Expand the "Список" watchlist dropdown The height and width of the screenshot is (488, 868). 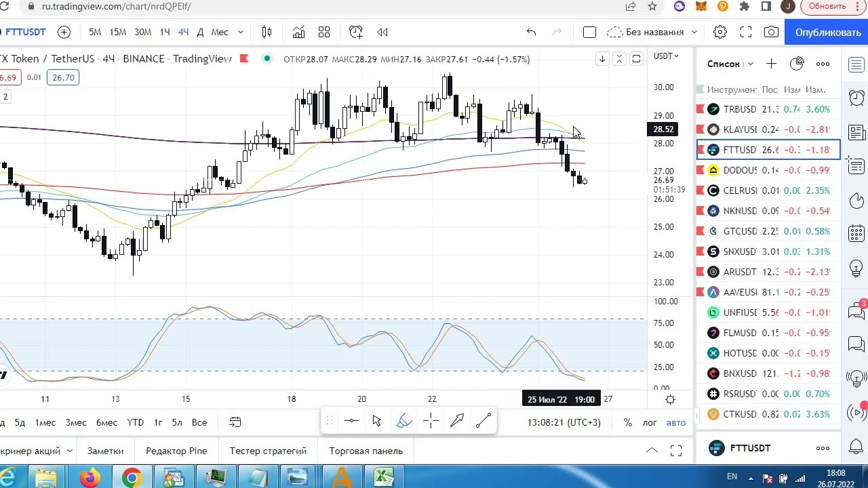(751, 64)
